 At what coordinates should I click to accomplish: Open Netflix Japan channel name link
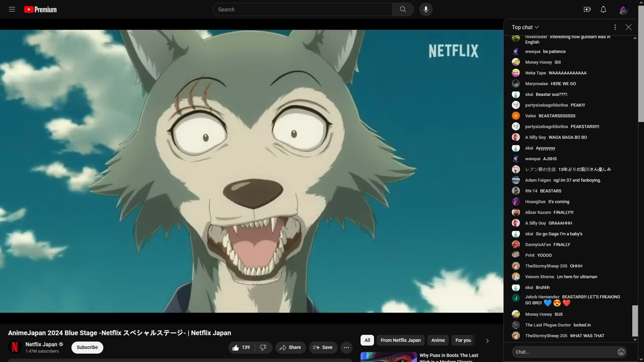pos(41,344)
